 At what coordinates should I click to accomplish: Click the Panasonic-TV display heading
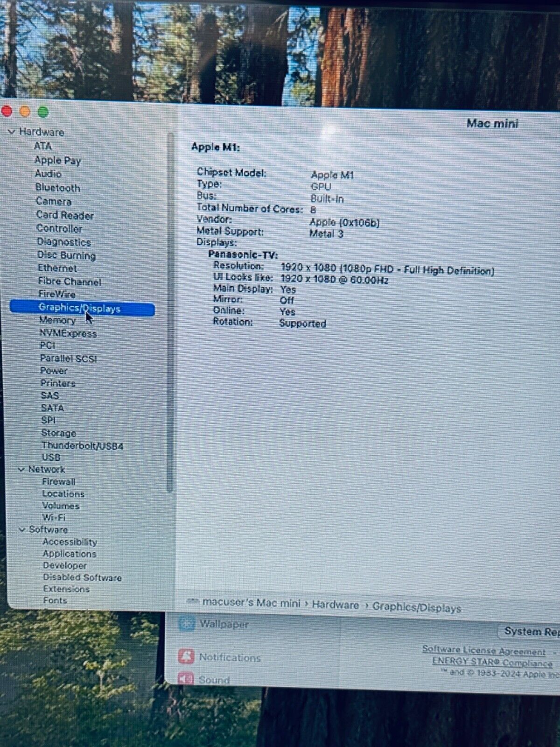(x=243, y=254)
